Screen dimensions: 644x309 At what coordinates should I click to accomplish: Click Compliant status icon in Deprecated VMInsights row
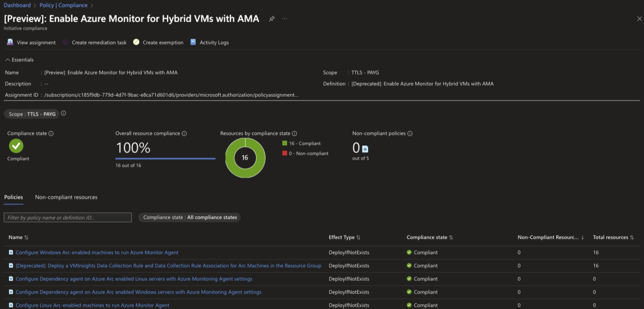click(409, 266)
